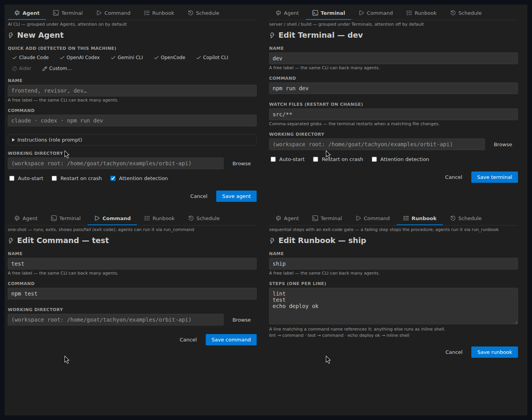Click working directory field in Edit Command form
The height and width of the screenshot is (420, 532).
[115, 320]
